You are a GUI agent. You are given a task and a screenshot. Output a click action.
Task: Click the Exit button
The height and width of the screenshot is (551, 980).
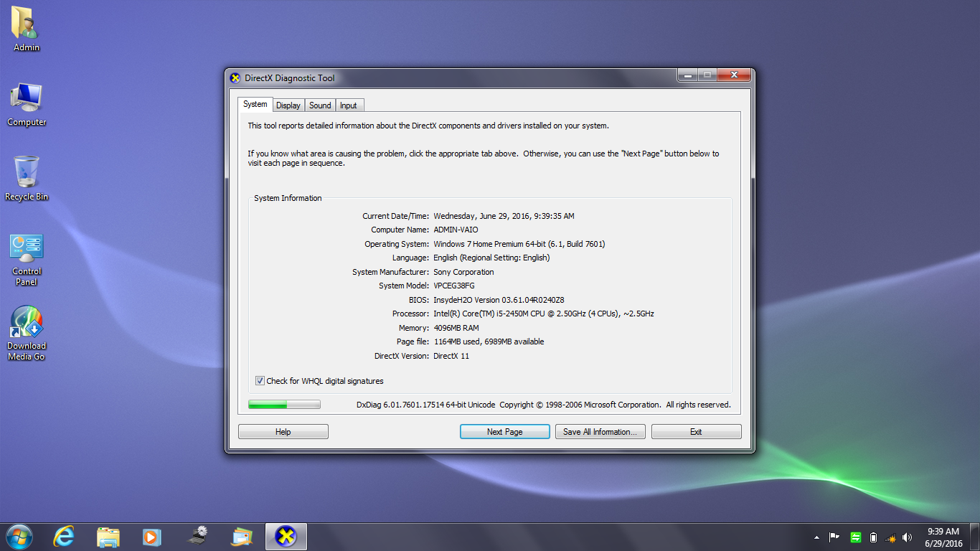click(696, 432)
